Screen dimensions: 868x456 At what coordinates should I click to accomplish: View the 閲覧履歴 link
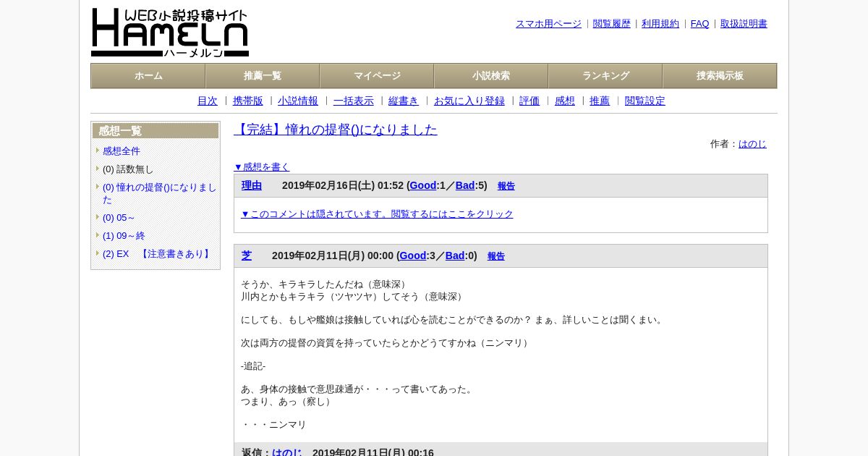(x=612, y=24)
